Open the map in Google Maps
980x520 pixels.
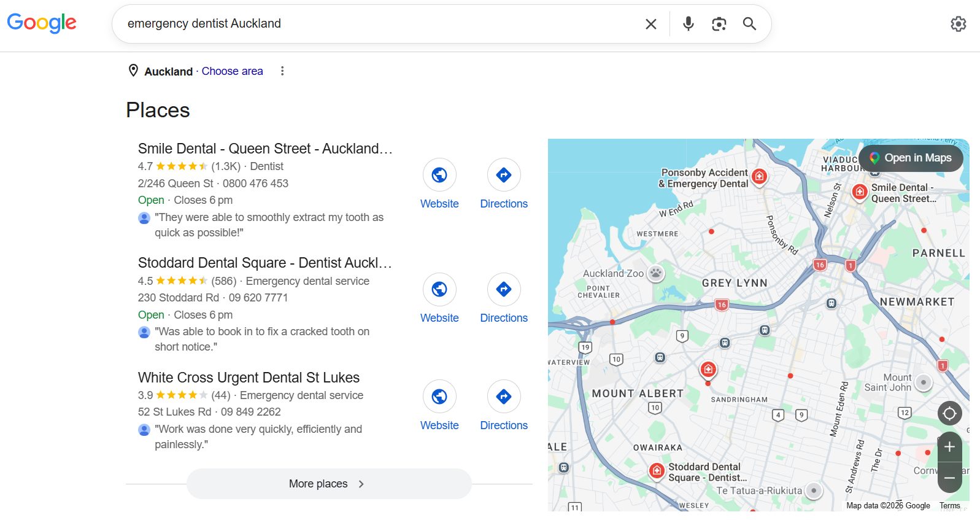tap(911, 158)
